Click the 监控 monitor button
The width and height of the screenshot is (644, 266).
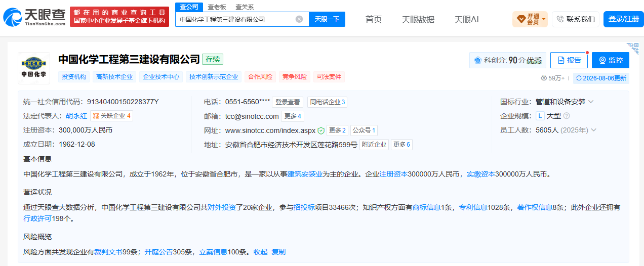coord(611,60)
